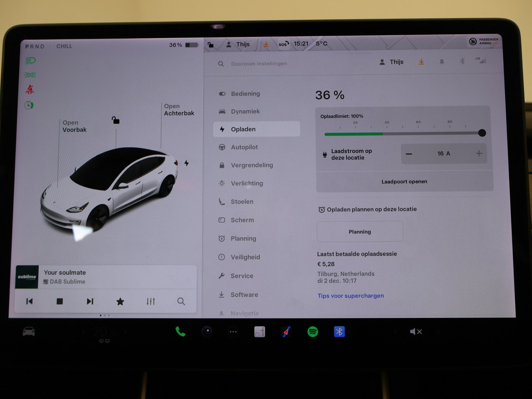This screenshot has height=399, width=532.
Task: Tap the car controls icon
Action: coord(29,331)
